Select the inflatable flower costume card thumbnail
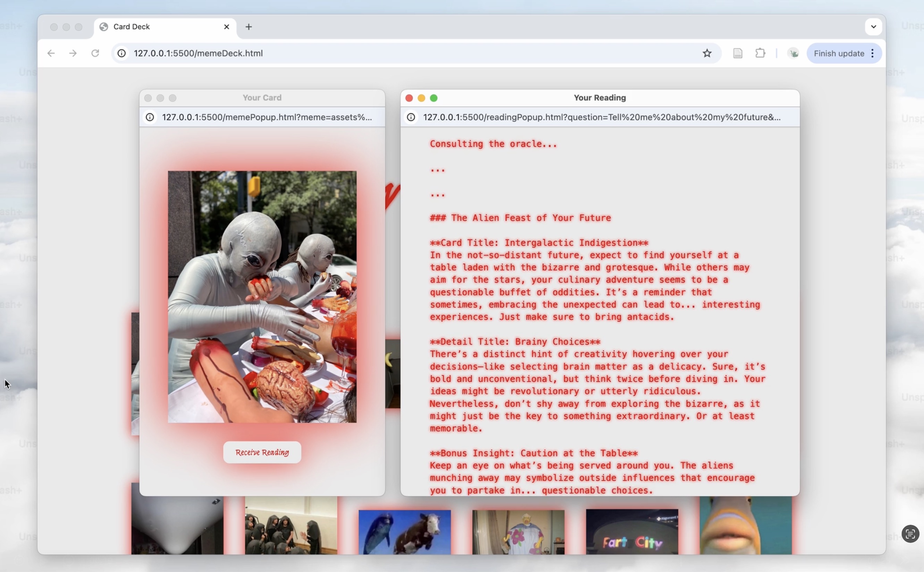 [x=518, y=532]
